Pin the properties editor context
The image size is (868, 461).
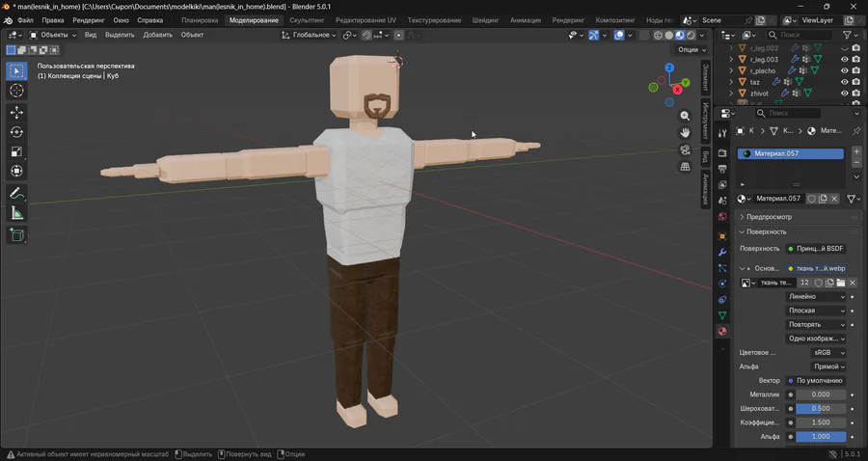coord(856,131)
